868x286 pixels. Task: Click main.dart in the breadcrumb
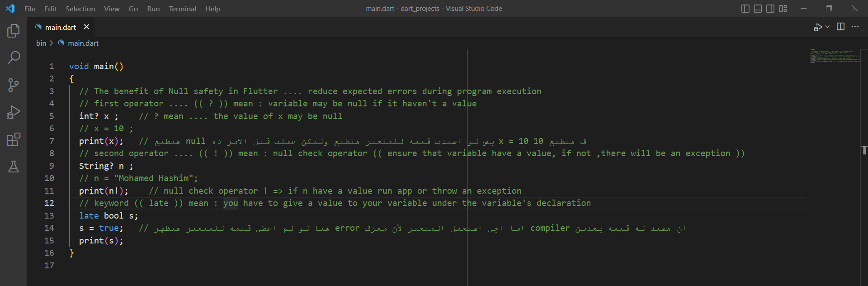point(83,43)
